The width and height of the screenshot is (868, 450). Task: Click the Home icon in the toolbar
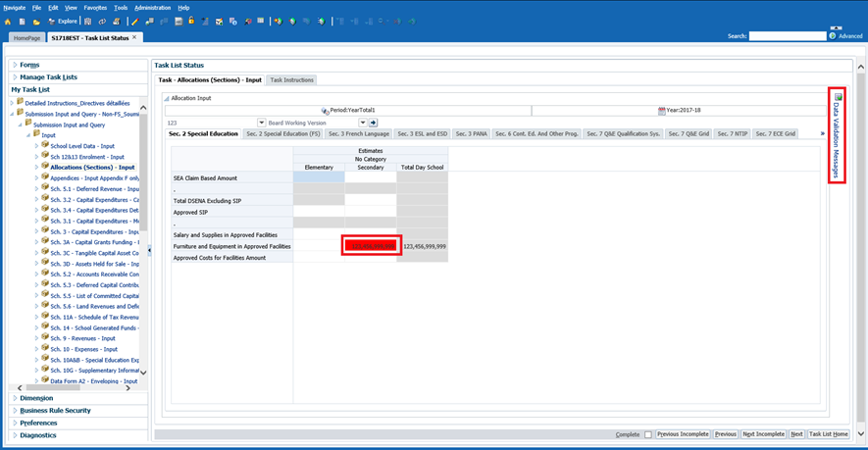coord(8,21)
